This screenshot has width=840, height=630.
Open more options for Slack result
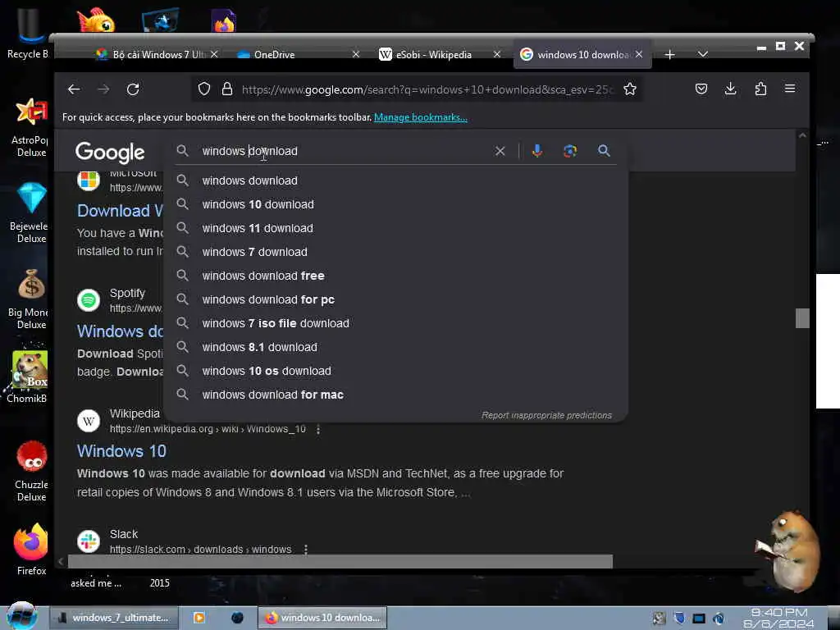coord(305,550)
